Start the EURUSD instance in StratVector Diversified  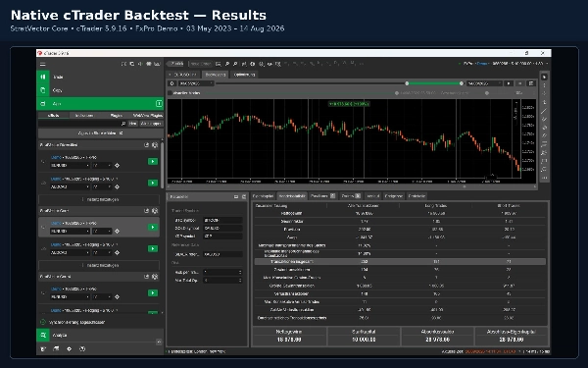153,162
